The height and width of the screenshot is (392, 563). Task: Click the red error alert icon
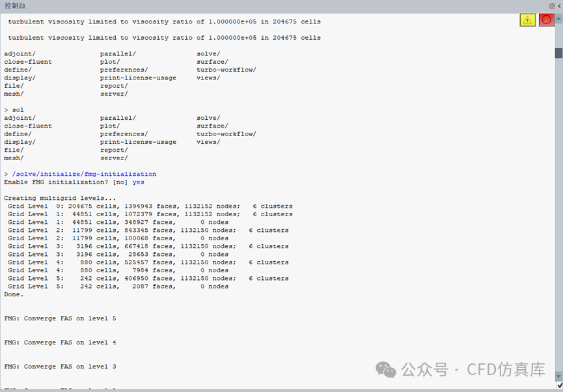pyautogui.click(x=547, y=20)
